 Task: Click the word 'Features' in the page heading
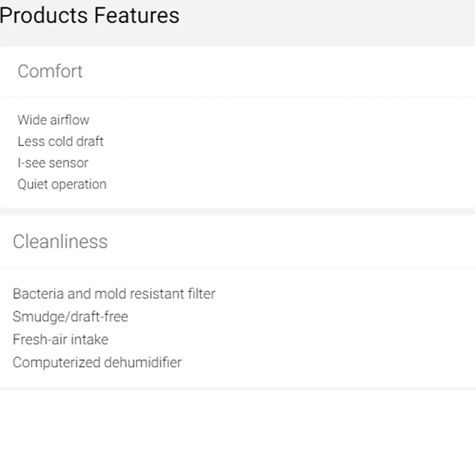(136, 16)
